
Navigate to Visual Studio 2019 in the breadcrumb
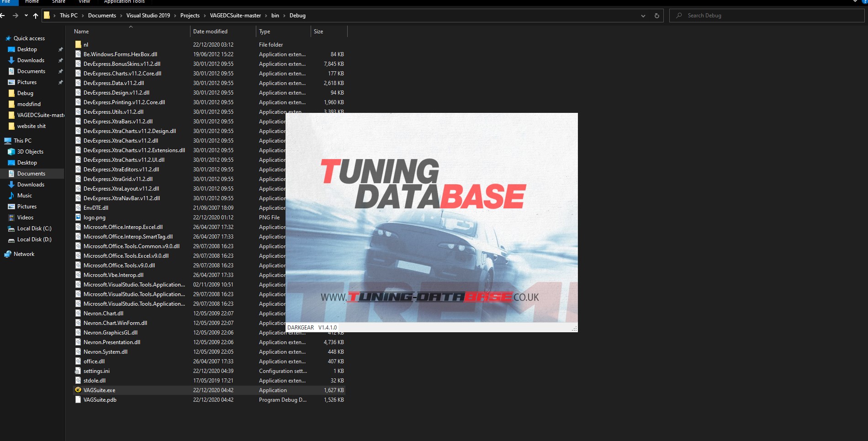pos(148,16)
